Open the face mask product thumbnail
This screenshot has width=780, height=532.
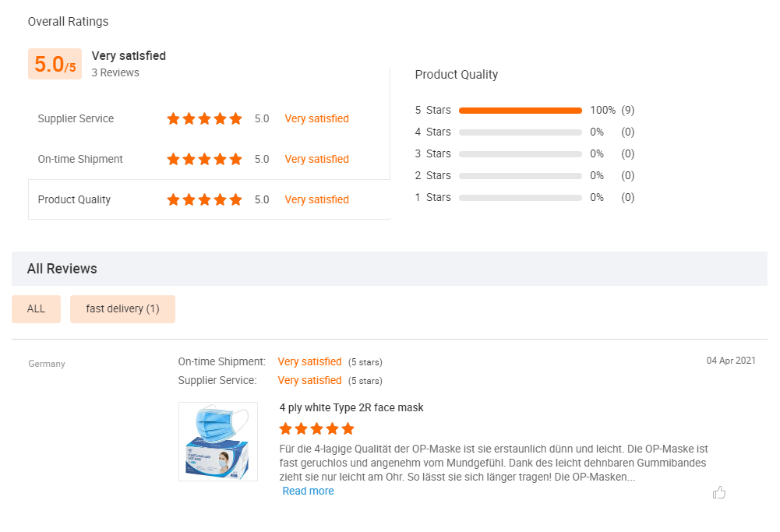point(218,441)
